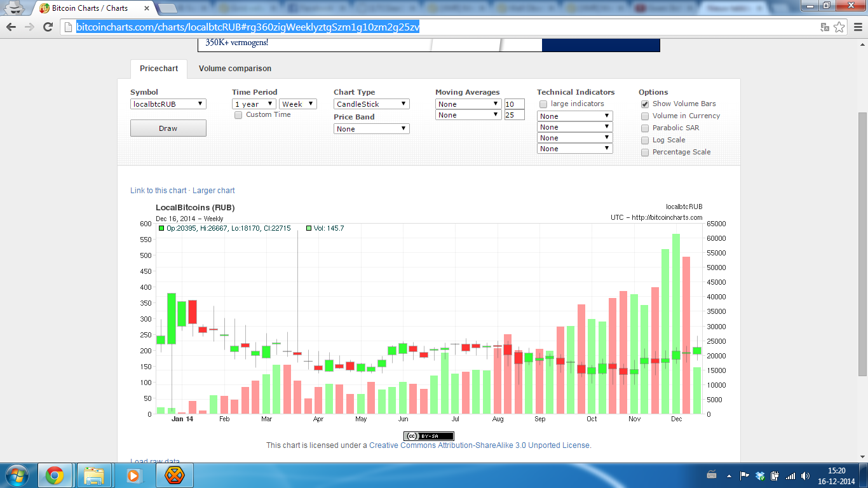The width and height of the screenshot is (868, 488).
Task: Click the volume speaker tray icon
Action: coord(806,475)
